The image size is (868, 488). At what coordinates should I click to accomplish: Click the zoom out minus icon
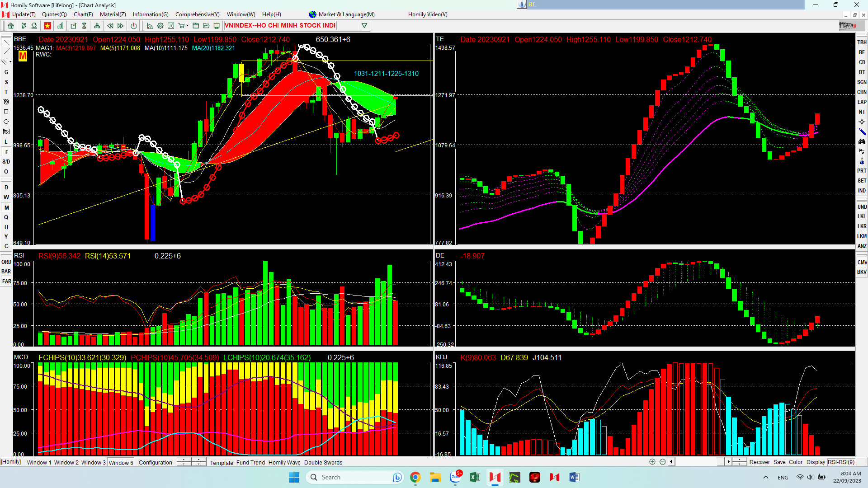pos(662,462)
